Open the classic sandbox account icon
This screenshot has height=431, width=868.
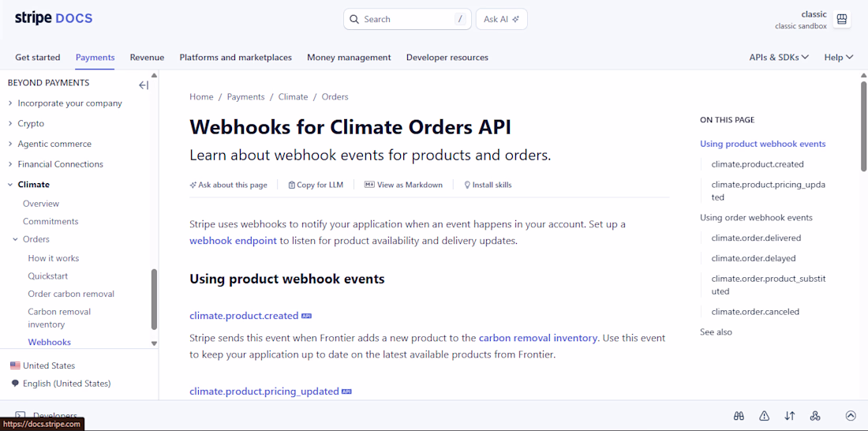[x=841, y=20]
